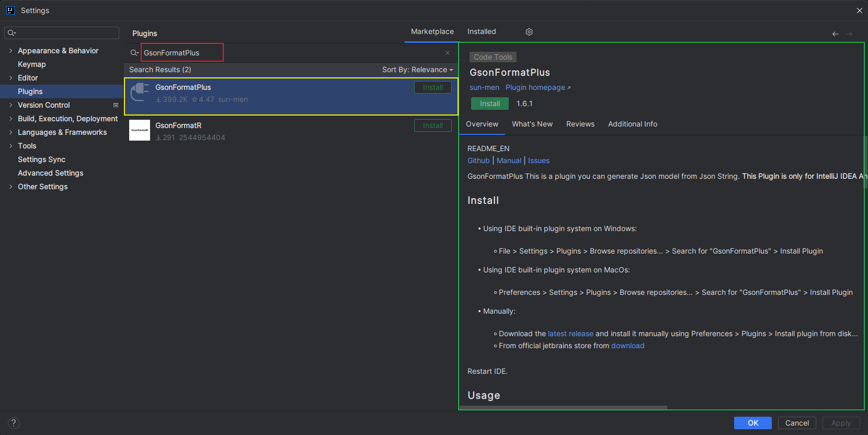Open the Github link
The image size is (868, 435).
pos(478,161)
